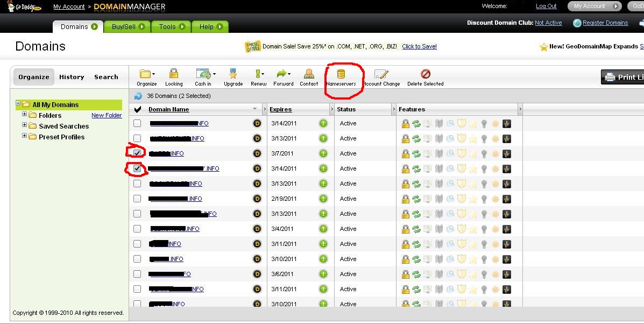Toggle the select-all checkmark in header
This screenshot has width=644, height=324.
point(137,110)
